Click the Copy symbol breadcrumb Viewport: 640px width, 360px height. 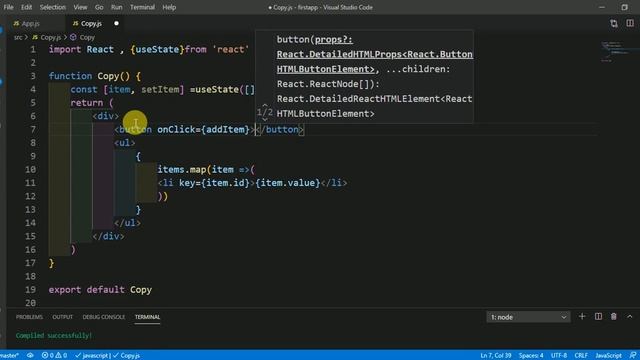click(x=82, y=37)
